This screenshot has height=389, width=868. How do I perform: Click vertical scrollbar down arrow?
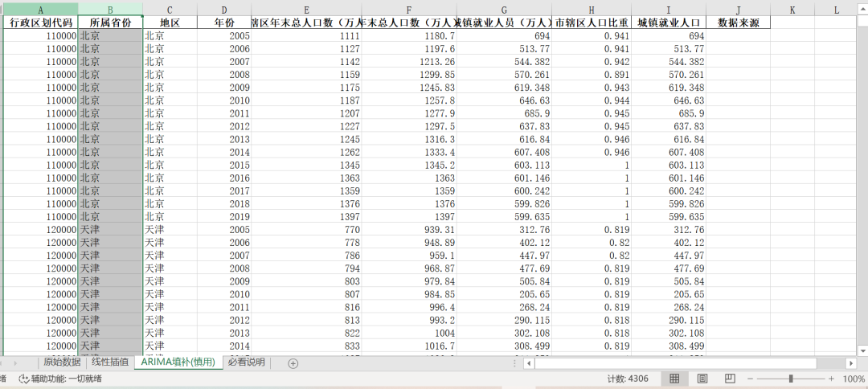(862, 350)
